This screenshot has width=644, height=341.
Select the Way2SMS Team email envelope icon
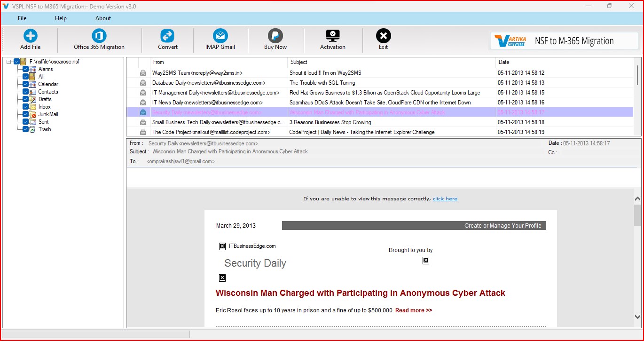pos(143,73)
